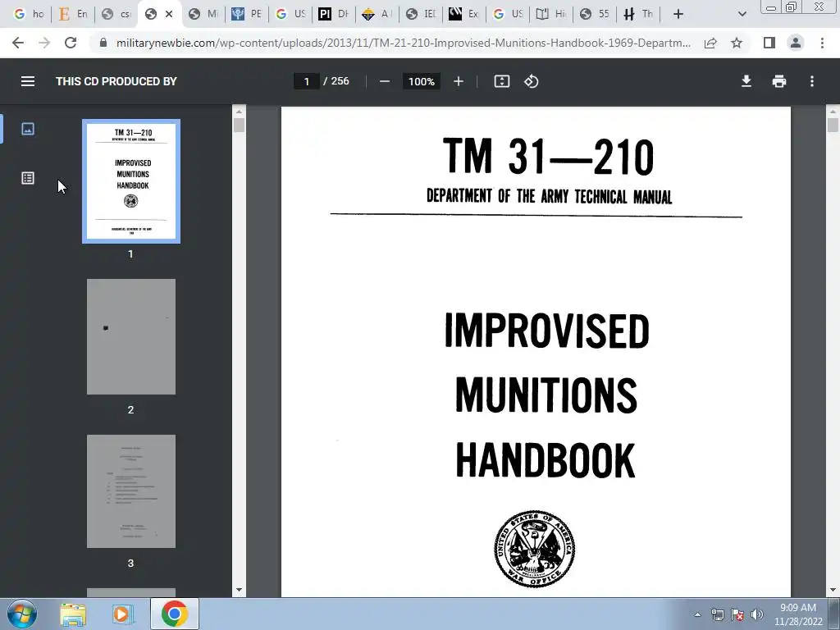Screen dimensions: 840x630
Task: Bookmark this page with star icon
Action: click(737, 43)
